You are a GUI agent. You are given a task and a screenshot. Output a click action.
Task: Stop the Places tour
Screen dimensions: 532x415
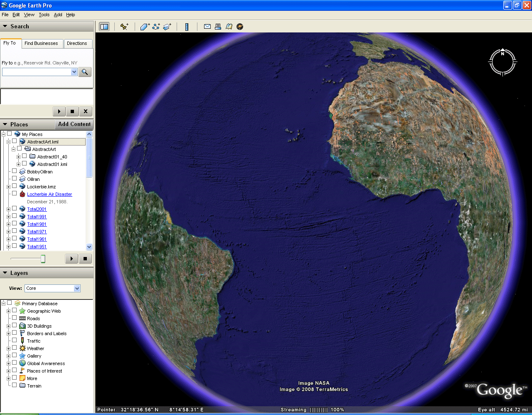(x=85, y=259)
